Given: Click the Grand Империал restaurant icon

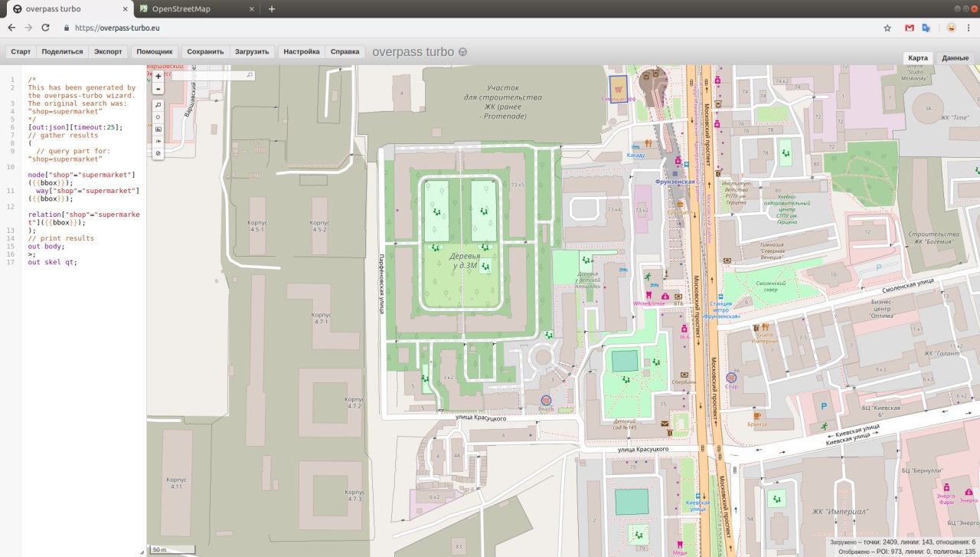Looking at the screenshot, I should click(x=765, y=327).
